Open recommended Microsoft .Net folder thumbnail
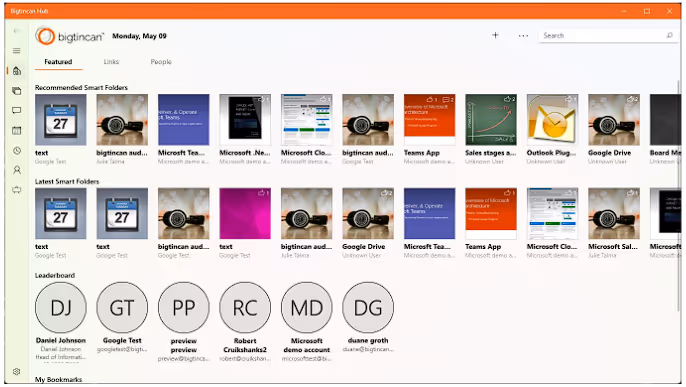This screenshot has height=387, width=686. tap(245, 120)
